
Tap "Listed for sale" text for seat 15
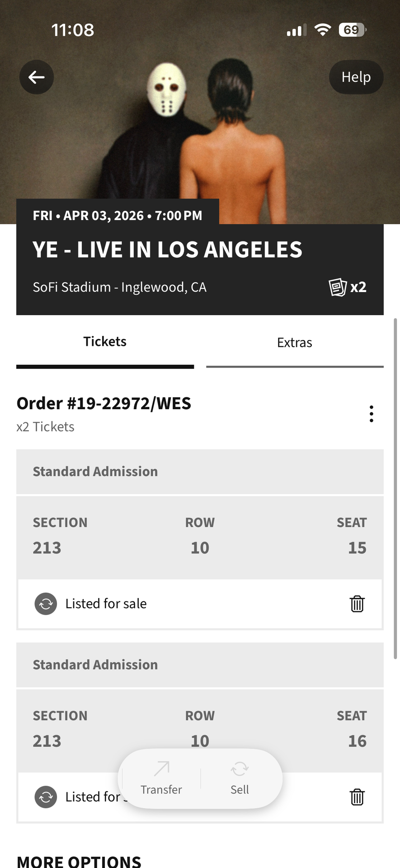pos(106,604)
